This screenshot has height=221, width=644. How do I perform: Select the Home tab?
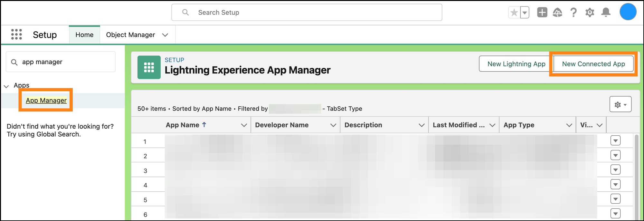(x=84, y=35)
